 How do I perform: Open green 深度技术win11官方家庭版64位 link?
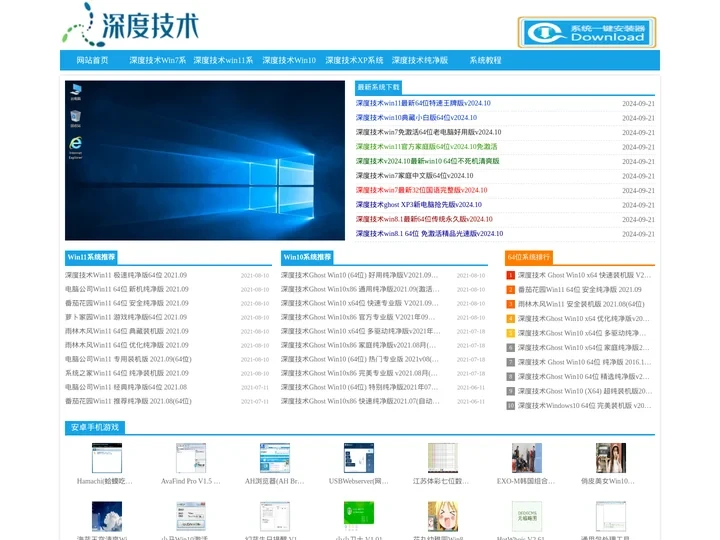click(x=426, y=147)
